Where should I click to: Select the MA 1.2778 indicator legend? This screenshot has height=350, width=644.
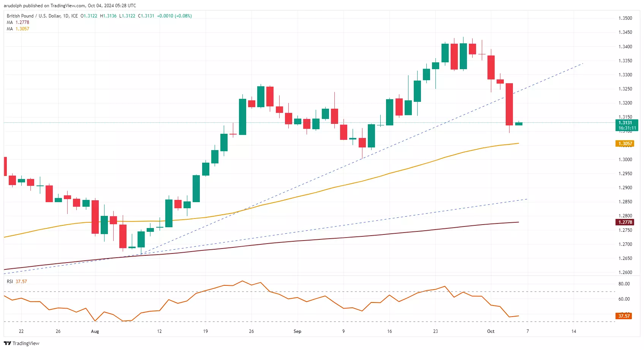pos(18,22)
